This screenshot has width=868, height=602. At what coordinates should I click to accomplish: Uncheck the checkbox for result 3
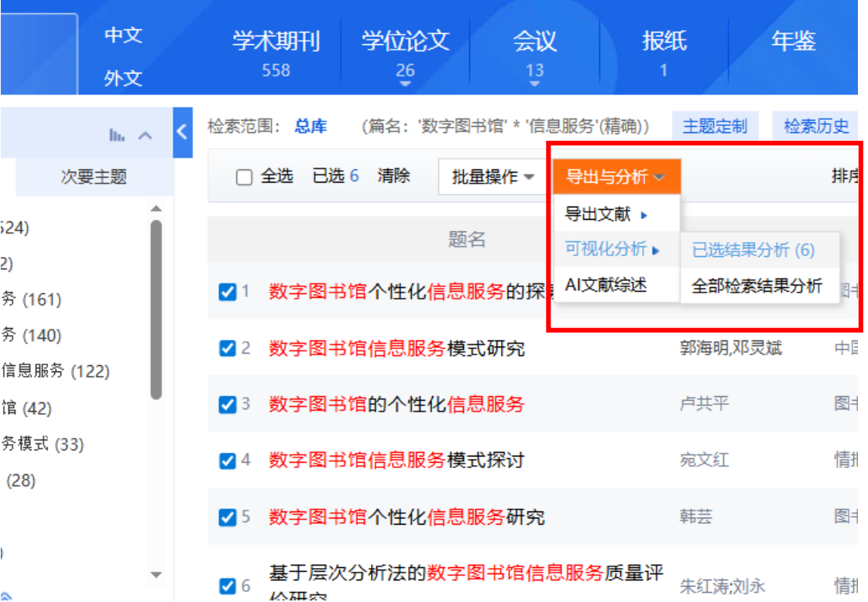tap(228, 405)
